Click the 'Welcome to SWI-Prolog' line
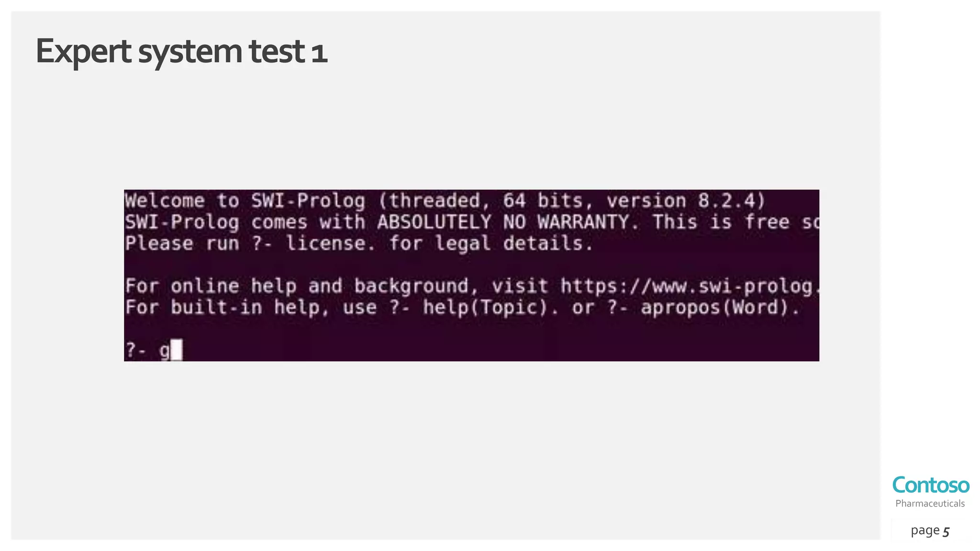The height and width of the screenshot is (551, 980). pos(445,200)
